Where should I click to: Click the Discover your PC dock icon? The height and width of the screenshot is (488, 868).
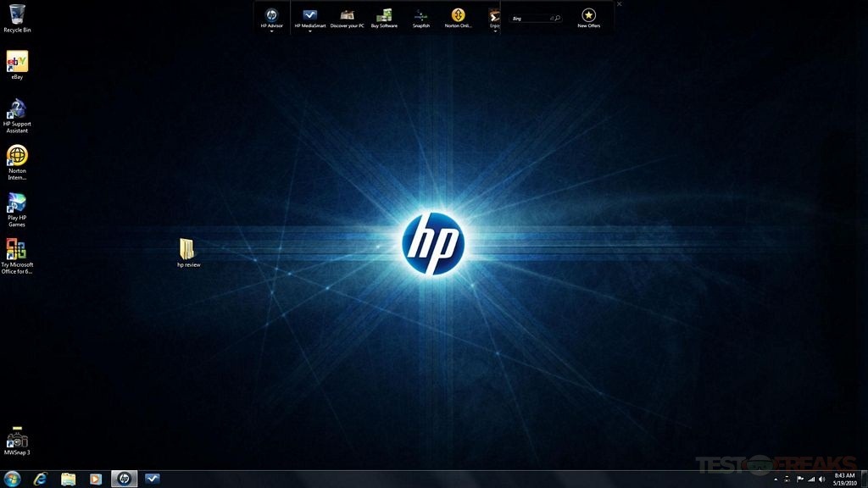coord(347,15)
